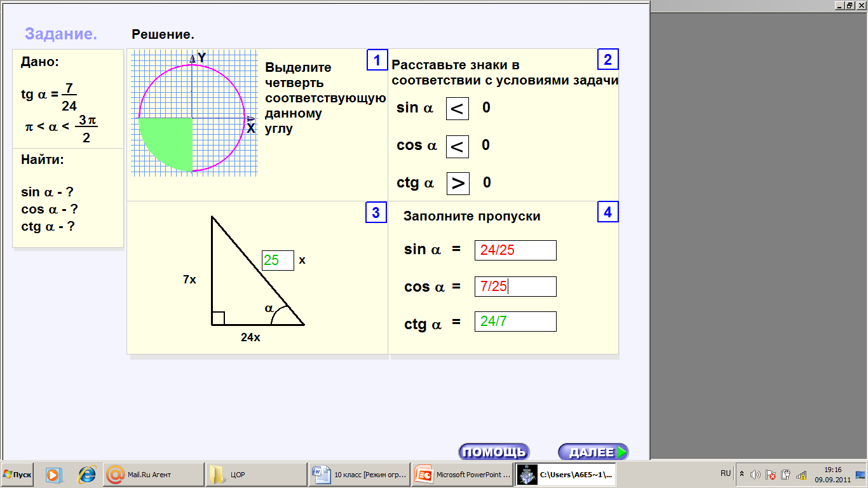Open the volume speaker tray icon
This screenshot has height=488, width=868.
point(756,475)
